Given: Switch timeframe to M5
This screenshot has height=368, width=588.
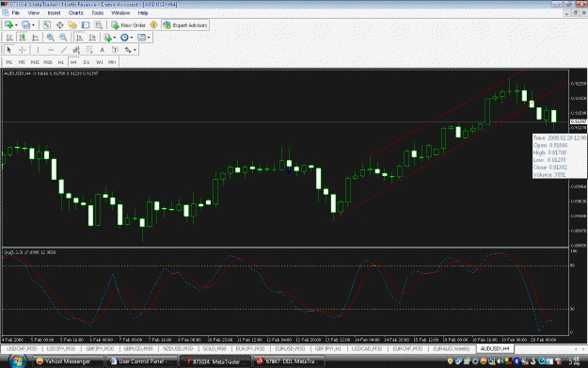Looking at the screenshot, I should coord(22,62).
